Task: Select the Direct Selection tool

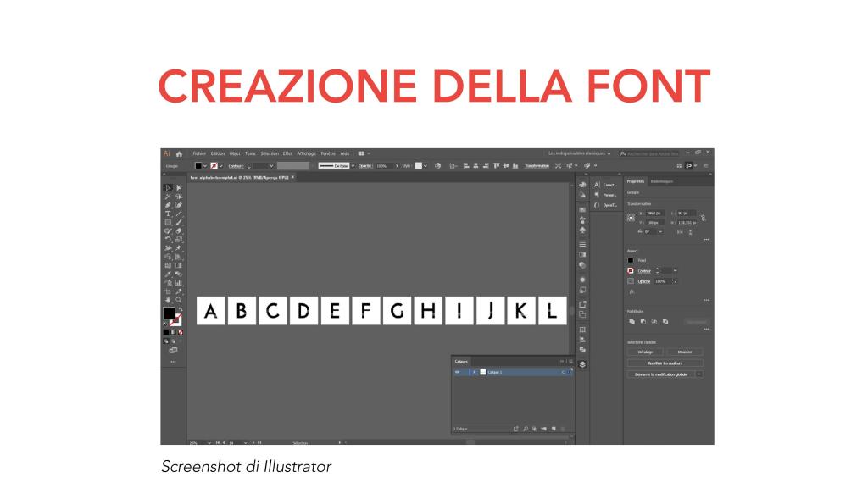Action: [x=179, y=188]
